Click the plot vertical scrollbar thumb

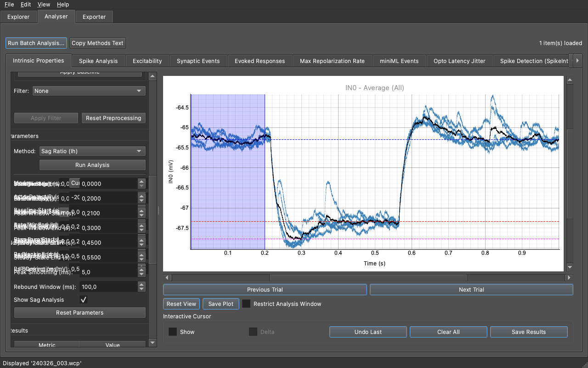pyautogui.click(x=570, y=173)
